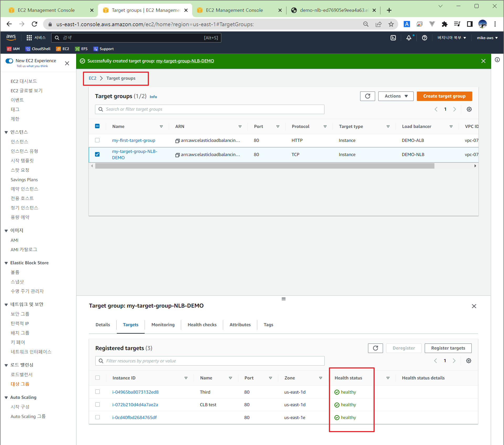Open my-target-group-NLB-DEMO link in success banner
Screen dimensions: 504x445
(x=185, y=61)
